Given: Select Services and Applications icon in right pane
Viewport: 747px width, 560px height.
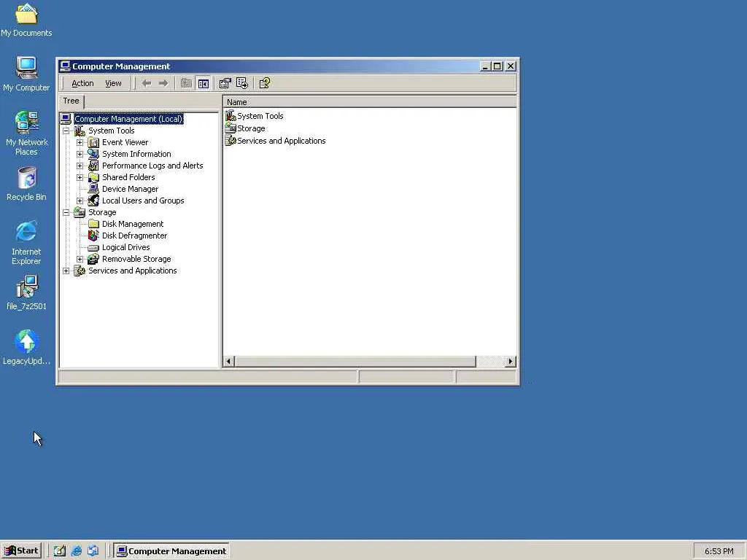Looking at the screenshot, I should point(231,141).
